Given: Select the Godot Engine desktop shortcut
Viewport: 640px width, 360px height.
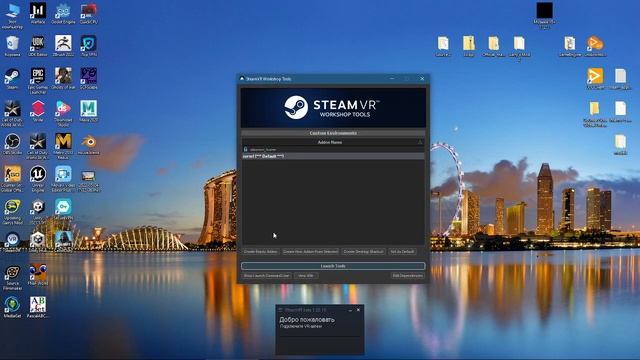Looking at the screenshot, I should (63, 13).
